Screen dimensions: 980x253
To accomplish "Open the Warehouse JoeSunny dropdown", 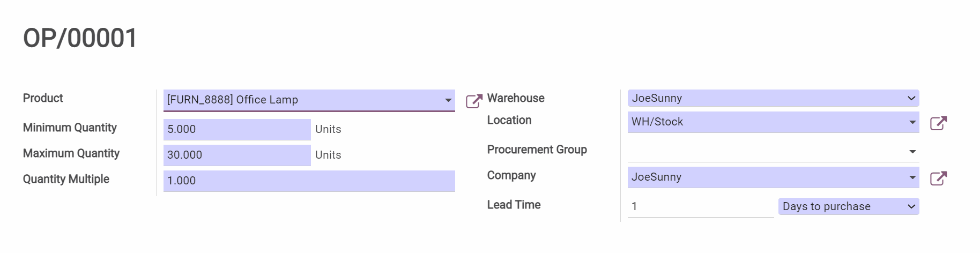I will tap(773, 98).
